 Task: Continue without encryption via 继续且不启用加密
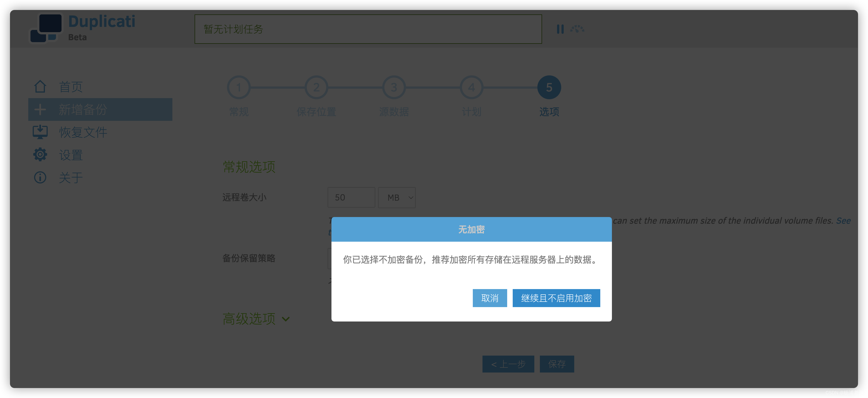pos(556,298)
